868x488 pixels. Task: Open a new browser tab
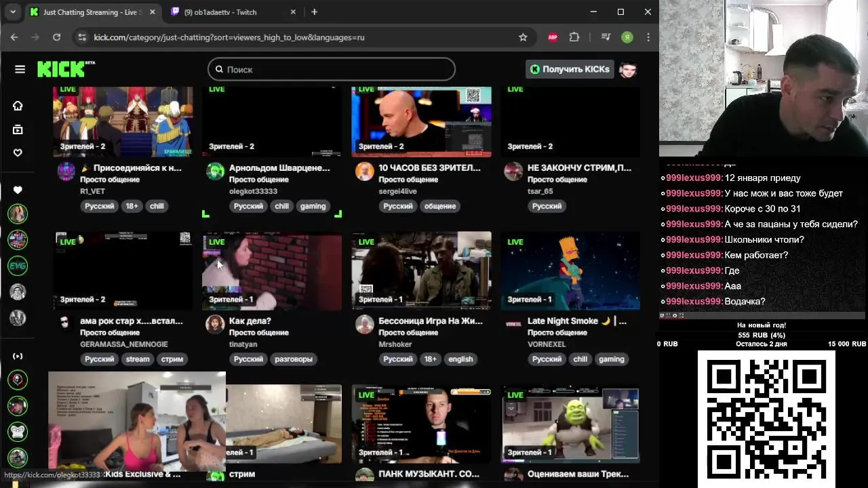[314, 12]
